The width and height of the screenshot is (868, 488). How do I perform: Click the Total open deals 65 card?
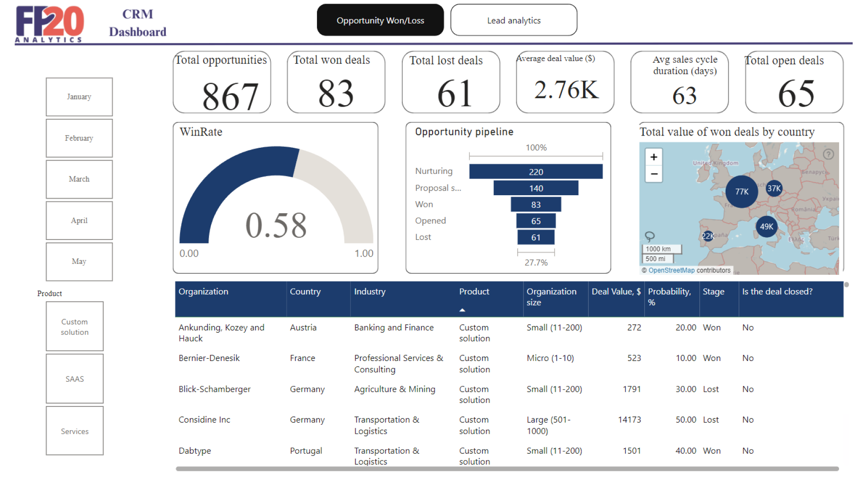tap(794, 82)
